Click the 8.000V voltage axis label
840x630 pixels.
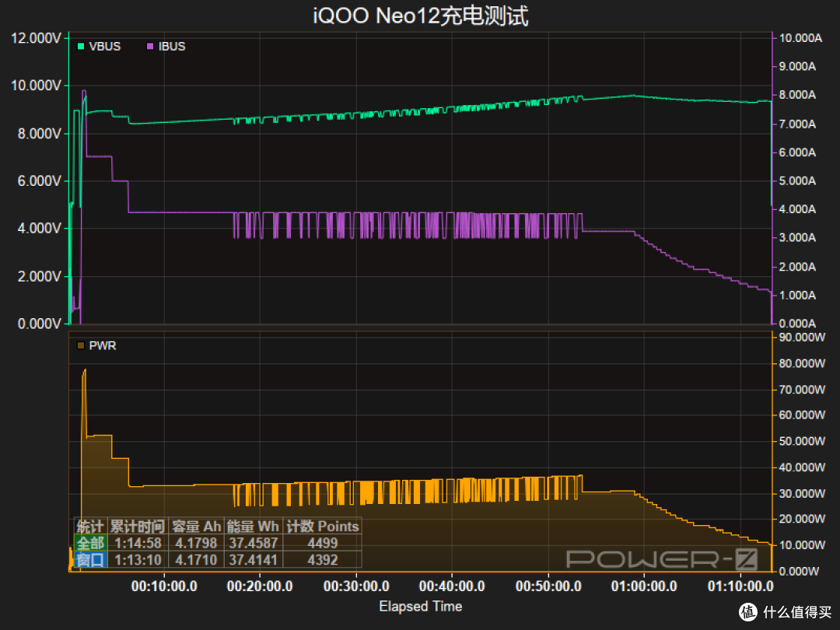tap(39, 134)
